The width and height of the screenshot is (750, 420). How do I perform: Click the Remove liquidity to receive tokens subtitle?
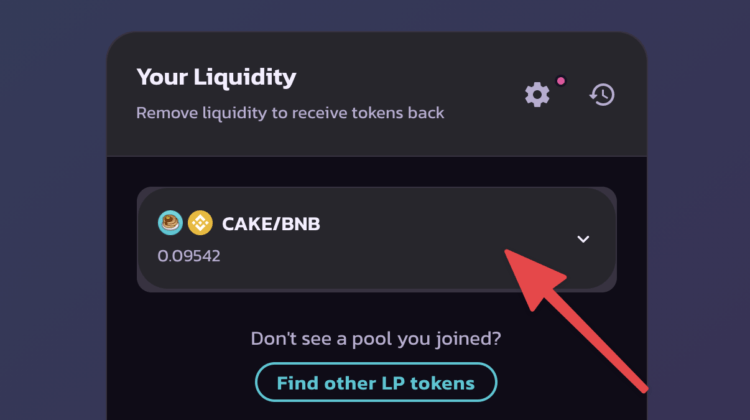click(x=290, y=113)
